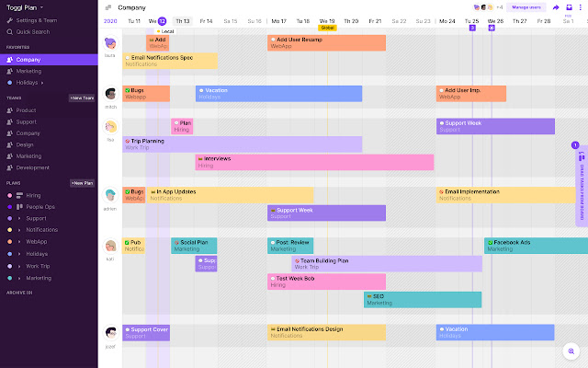Expand the WebApp plan arrow
Viewport: 588px width, 368px height.
click(19, 242)
